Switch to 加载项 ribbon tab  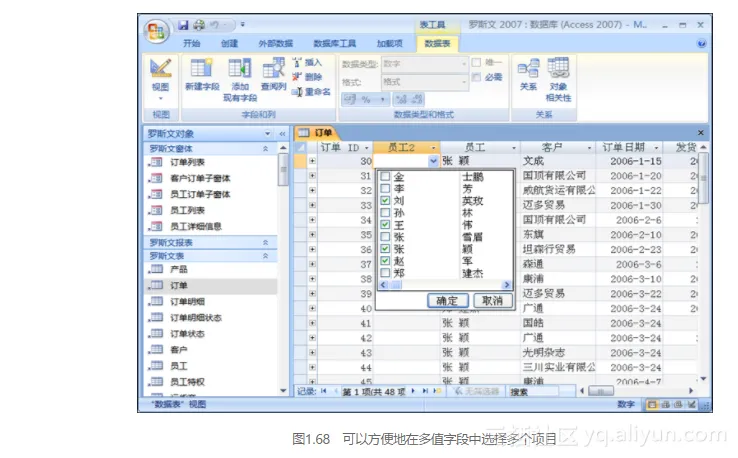(390, 43)
